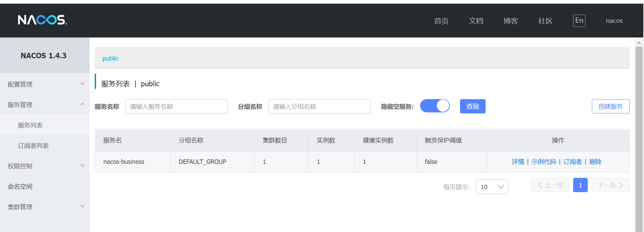Collapse the 服务管理 sidebar menu
This screenshot has width=644, height=232.
click(x=45, y=105)
